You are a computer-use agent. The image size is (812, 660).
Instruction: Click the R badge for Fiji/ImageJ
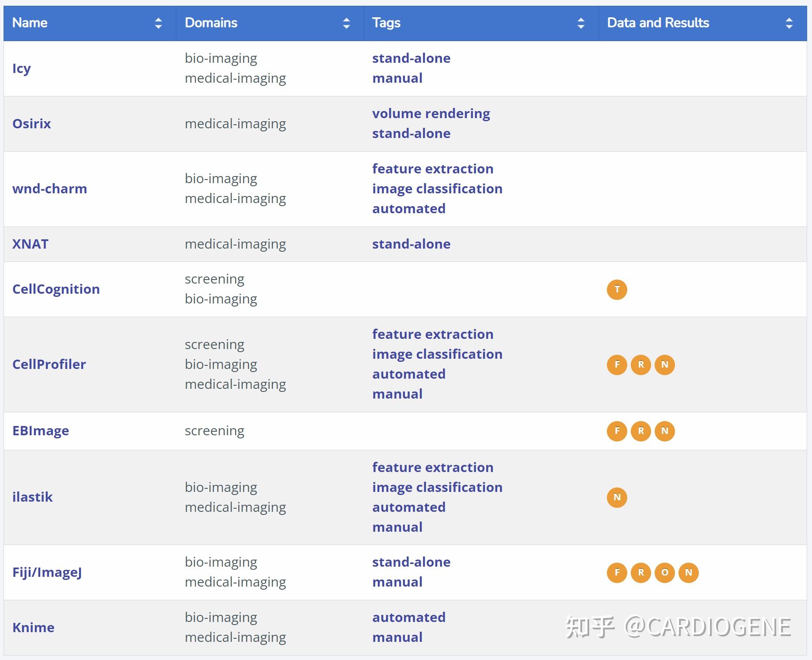(x=640, y=573)
